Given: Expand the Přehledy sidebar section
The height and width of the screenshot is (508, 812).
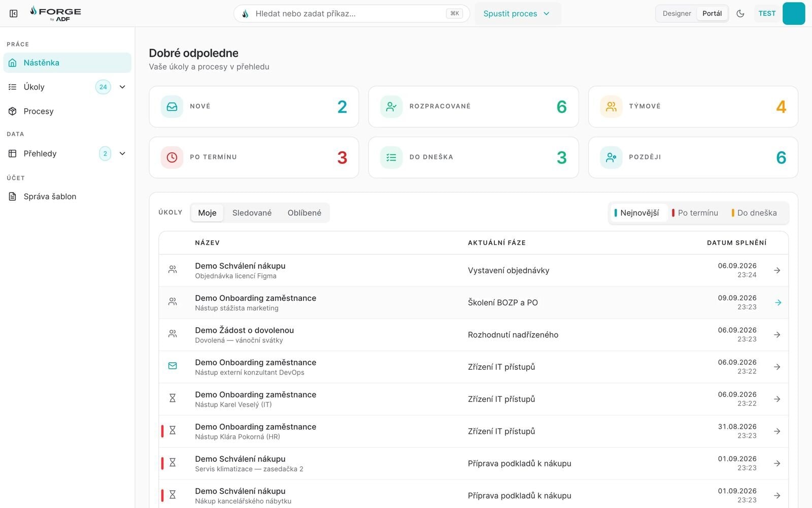Looking at the screenshot, I should (122, 153).
